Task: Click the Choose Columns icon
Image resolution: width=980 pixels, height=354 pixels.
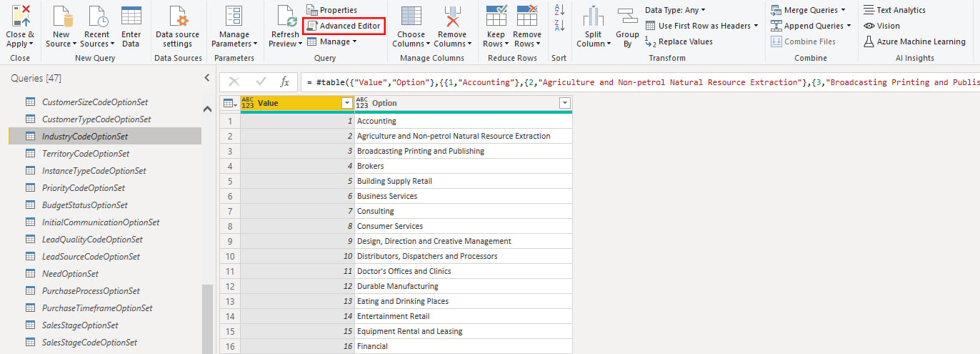Action: [x=411, y=16]
